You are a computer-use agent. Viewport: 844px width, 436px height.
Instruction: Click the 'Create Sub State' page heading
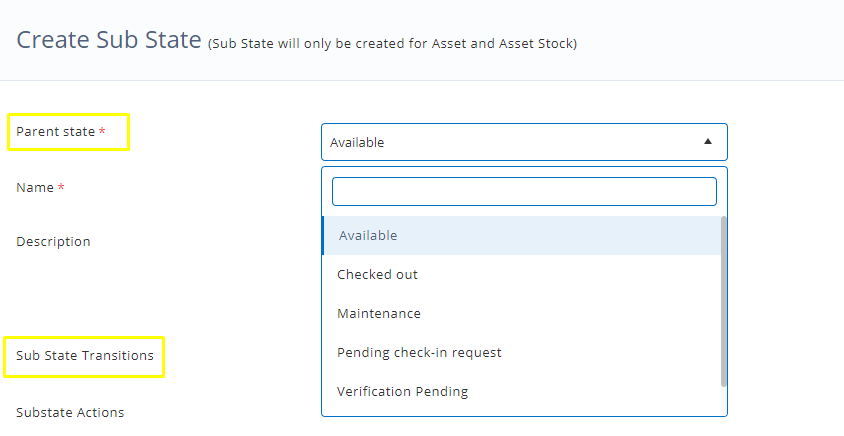108,40
